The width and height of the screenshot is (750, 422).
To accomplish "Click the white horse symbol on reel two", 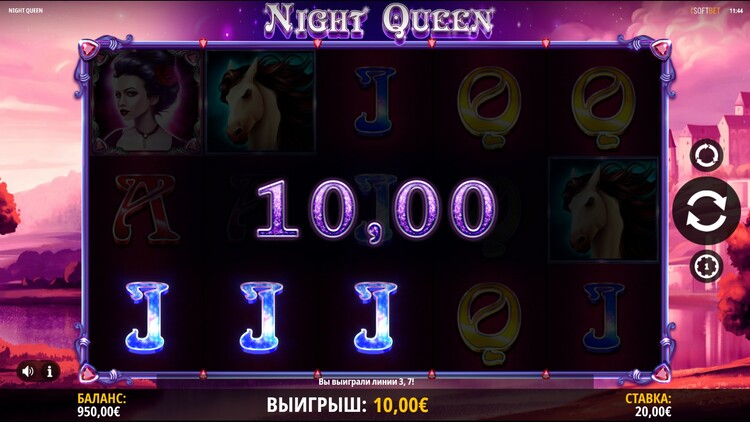I will (260, 101).
